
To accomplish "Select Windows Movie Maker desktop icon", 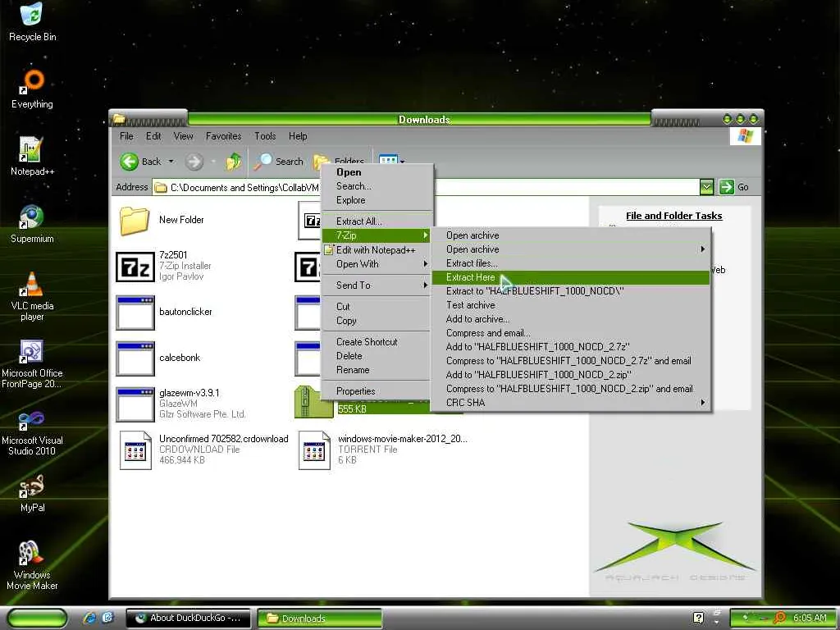I will tap(32, 565).
